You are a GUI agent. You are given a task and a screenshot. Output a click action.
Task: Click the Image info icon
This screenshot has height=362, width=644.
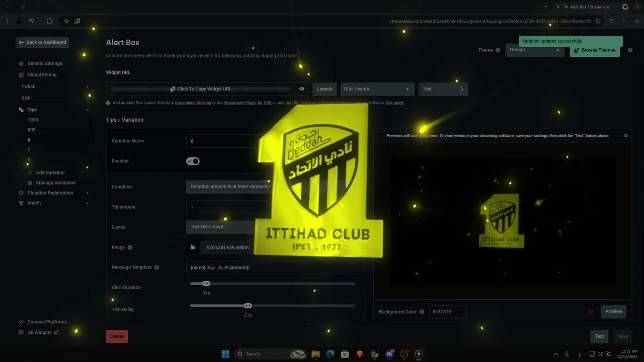pyautogui.click(x=130, y=247)
